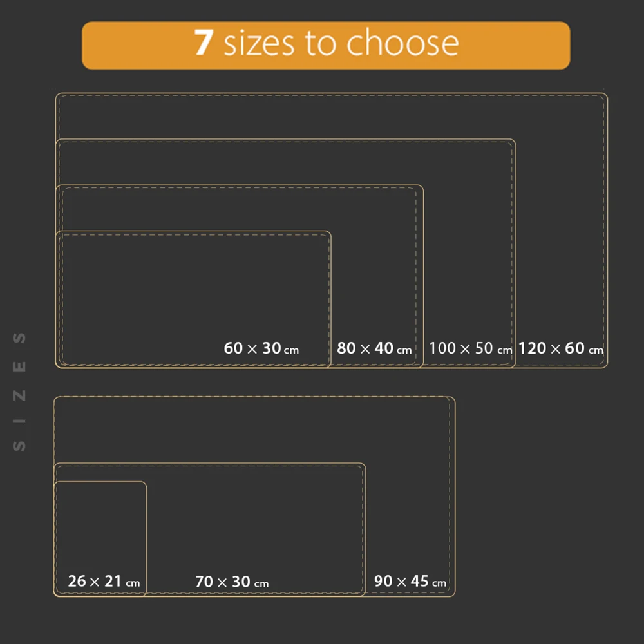Click the × symbol in 80 × 40
Viewport: 644px width, 644px height.
(x=365, y=348)
